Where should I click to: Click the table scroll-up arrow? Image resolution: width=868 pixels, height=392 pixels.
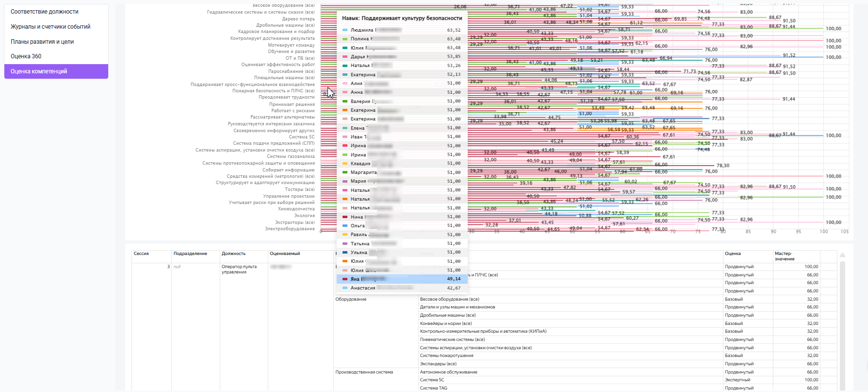(843, 255)
